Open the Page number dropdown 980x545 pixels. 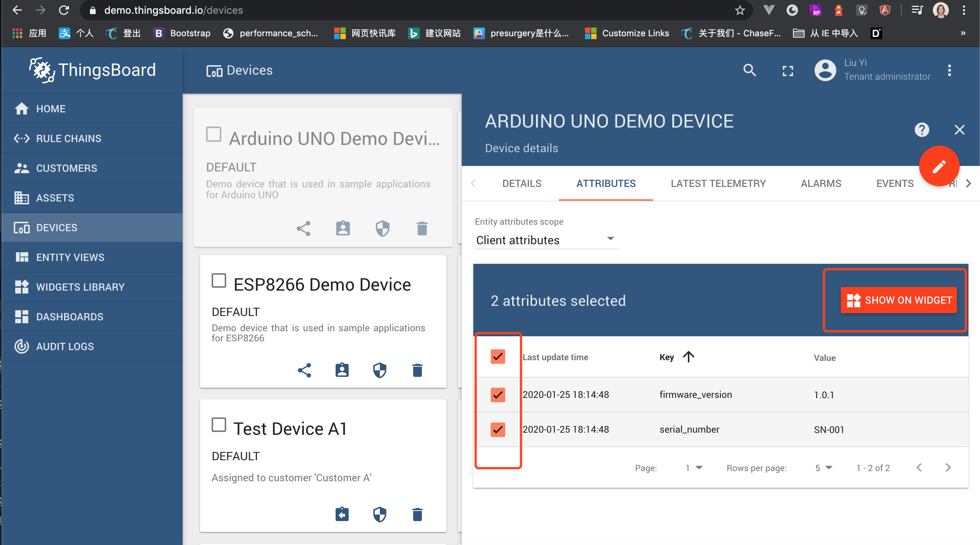tap(694, 468)
